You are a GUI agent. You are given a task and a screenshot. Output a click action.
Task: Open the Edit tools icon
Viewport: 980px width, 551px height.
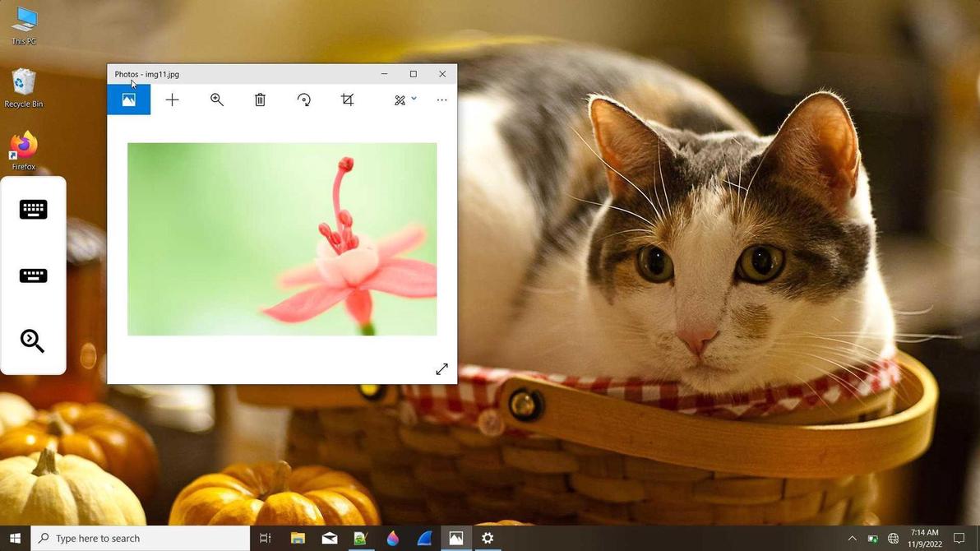(x=400, y=100)
